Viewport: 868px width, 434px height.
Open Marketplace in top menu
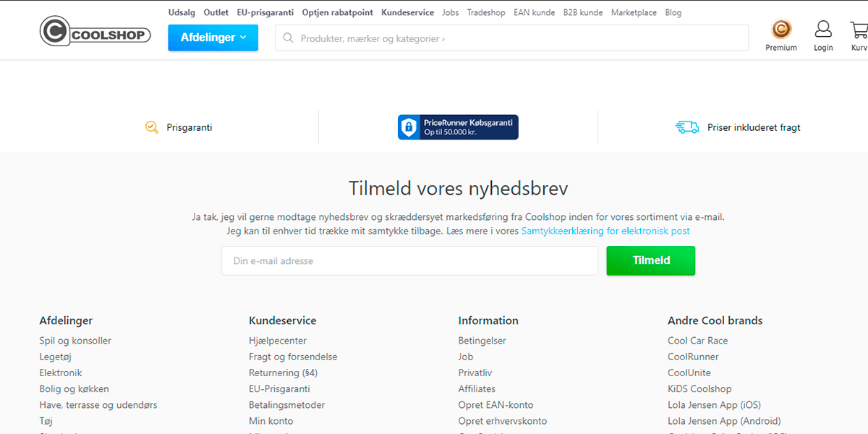(x=634, y=12)
